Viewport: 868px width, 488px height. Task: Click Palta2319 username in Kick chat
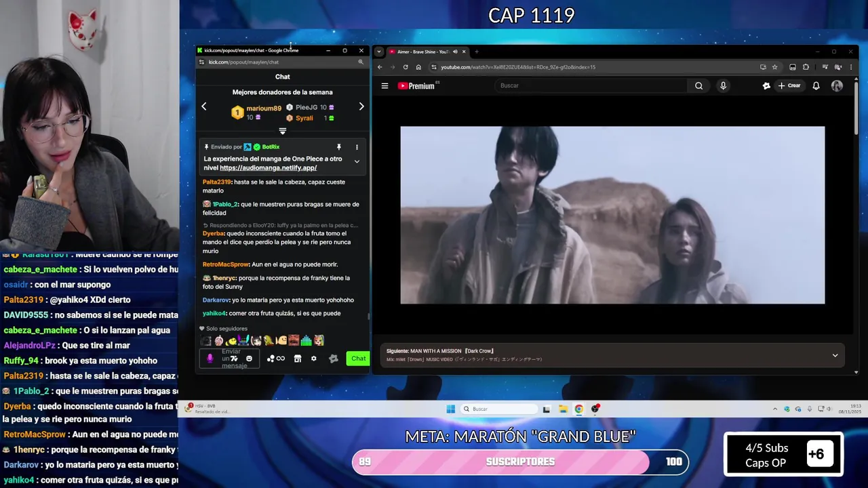click(217, 182)
